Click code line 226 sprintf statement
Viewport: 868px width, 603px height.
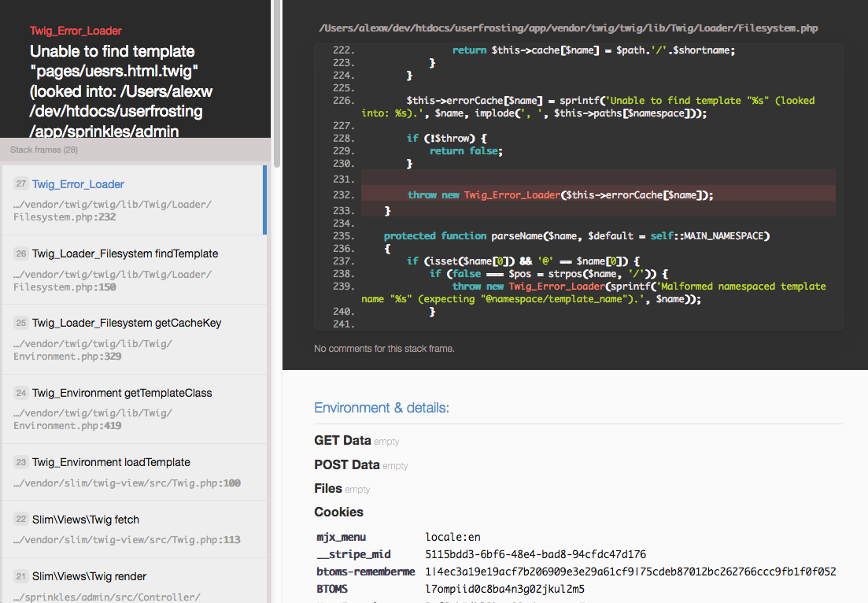click(588, 107)
